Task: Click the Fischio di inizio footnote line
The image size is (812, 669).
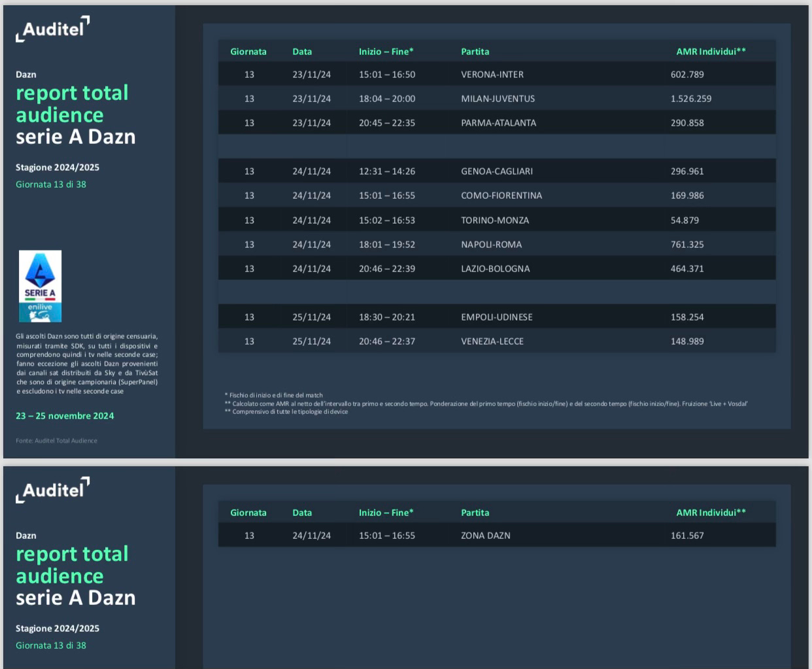Action: click(274, 395)
